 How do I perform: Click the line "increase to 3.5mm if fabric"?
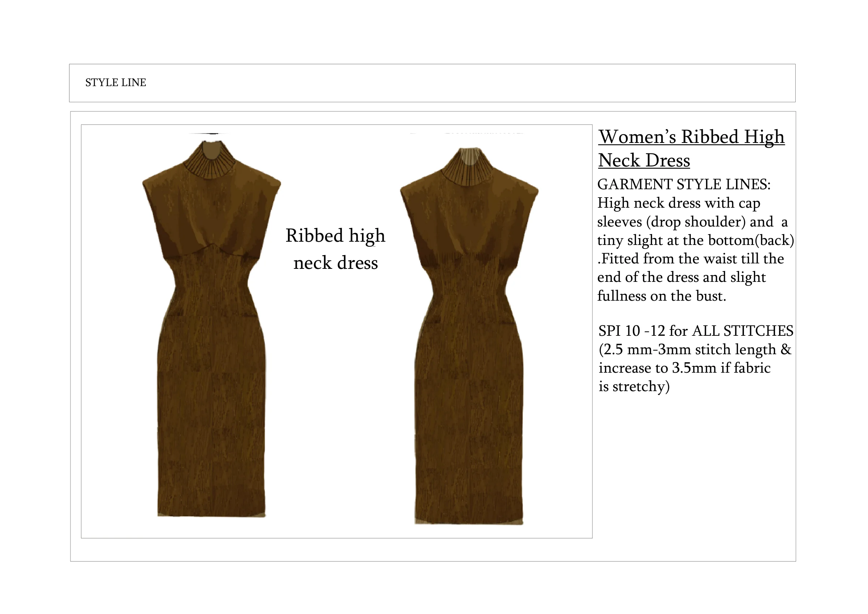tap(685, 368)
